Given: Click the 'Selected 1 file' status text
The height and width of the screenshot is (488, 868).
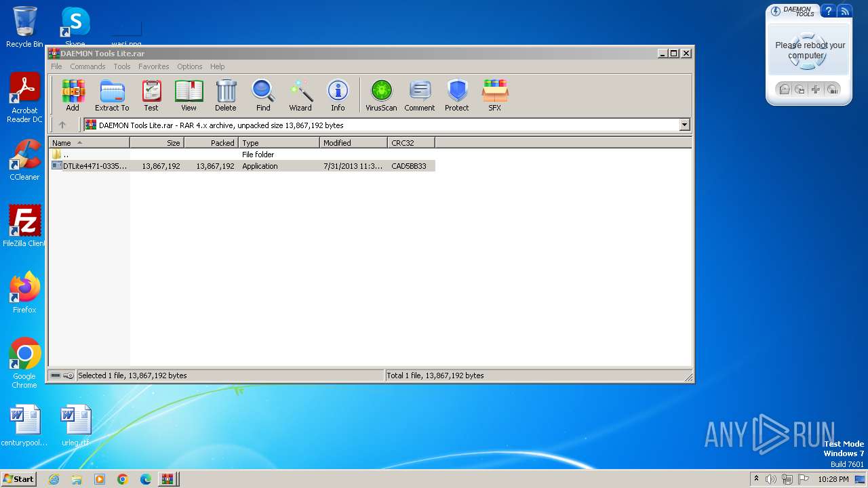Looking at the screenshot, I should [x=132, y=375].
